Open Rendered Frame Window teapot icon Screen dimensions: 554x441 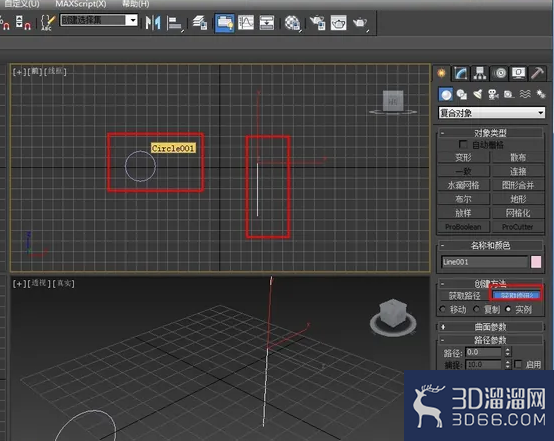(x=338, y=23)
